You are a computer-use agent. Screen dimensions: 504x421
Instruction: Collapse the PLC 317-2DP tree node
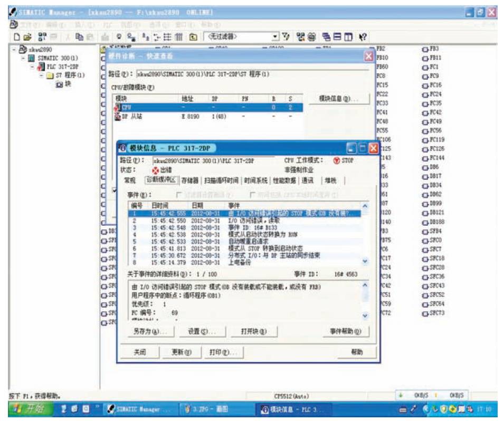click(x=33, y=66)
